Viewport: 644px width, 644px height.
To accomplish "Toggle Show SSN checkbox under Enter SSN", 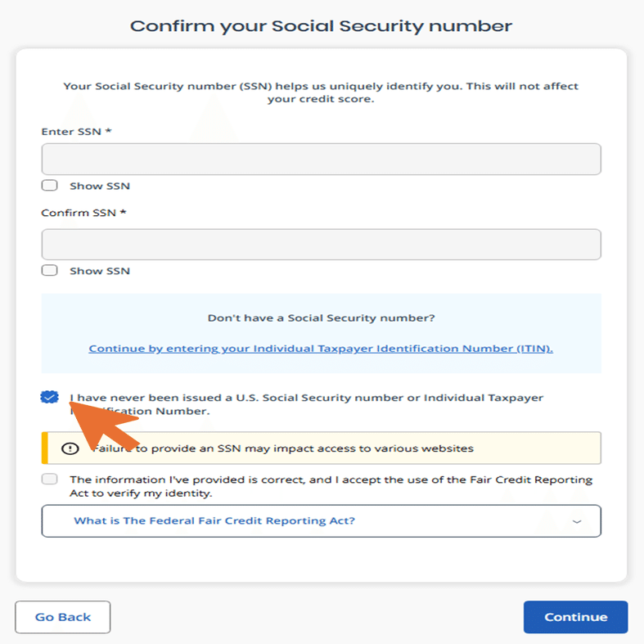I will click(50, 186).
